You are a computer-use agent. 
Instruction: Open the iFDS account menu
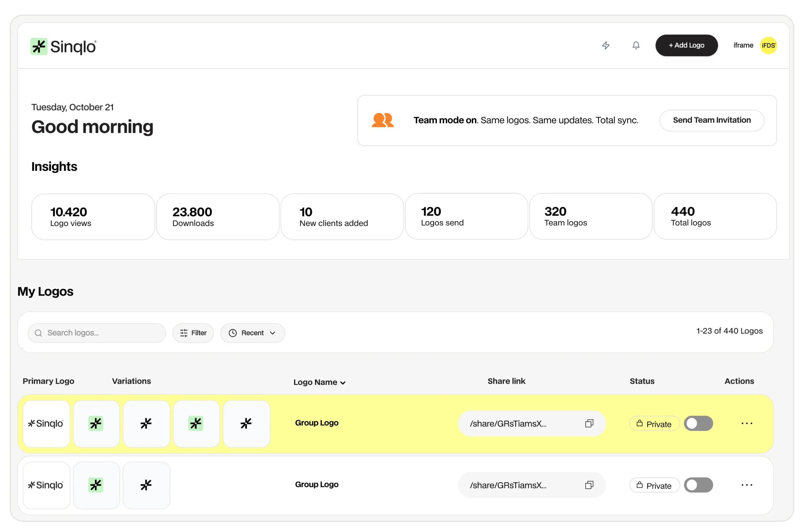click(769, 45)
